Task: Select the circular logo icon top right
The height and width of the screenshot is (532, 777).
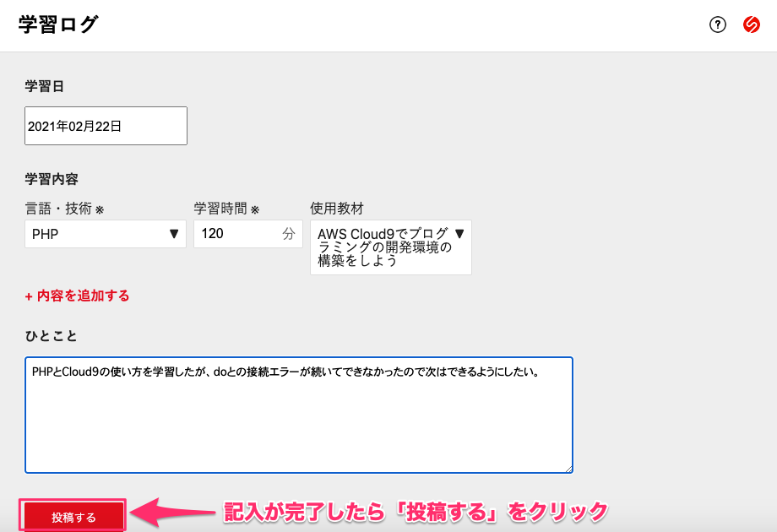Action: point(751,24)
